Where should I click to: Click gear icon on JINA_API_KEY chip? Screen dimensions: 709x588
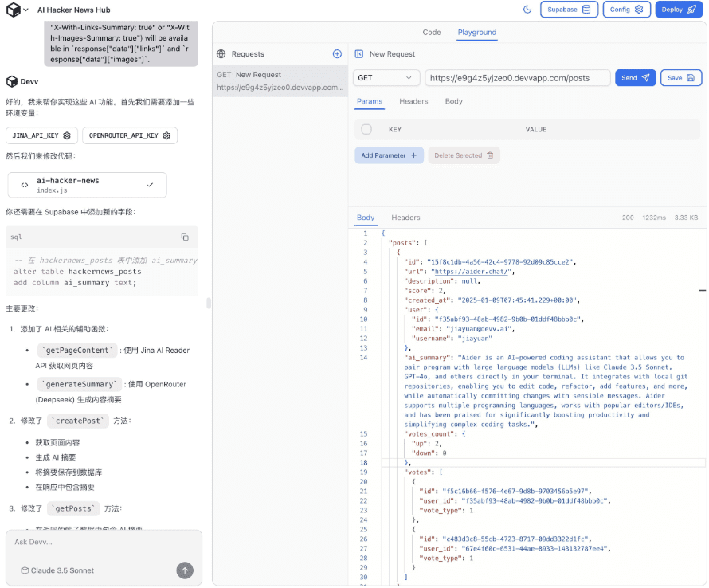coord(67,135)
